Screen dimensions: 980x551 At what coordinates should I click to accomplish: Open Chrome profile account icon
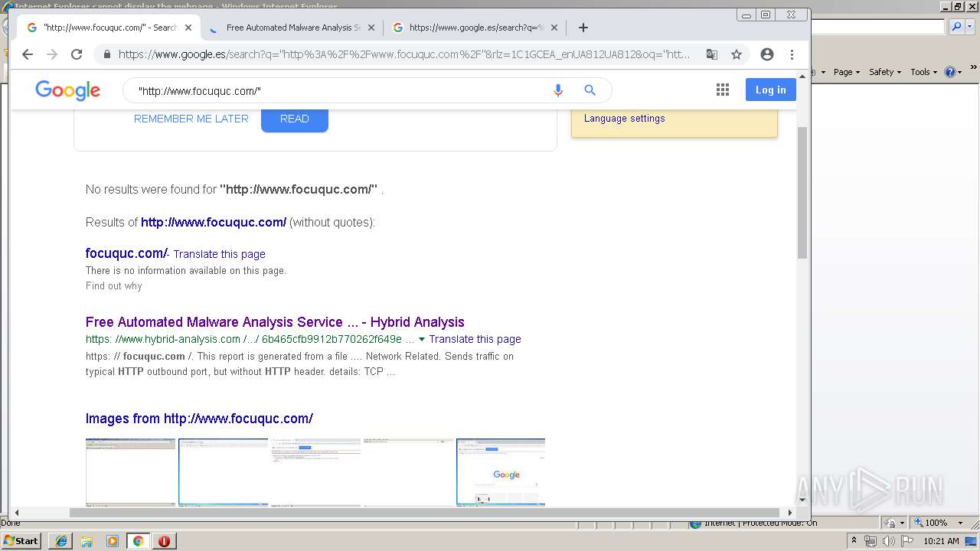tap(767, 54)
